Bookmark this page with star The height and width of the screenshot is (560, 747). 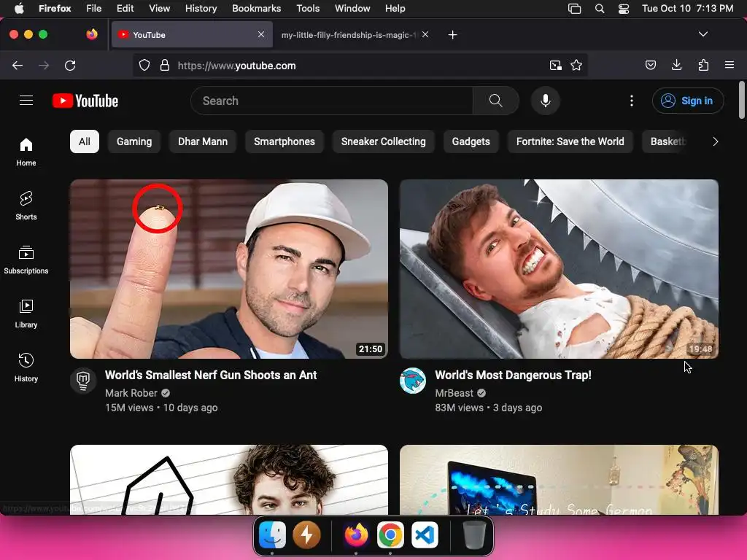576,65
